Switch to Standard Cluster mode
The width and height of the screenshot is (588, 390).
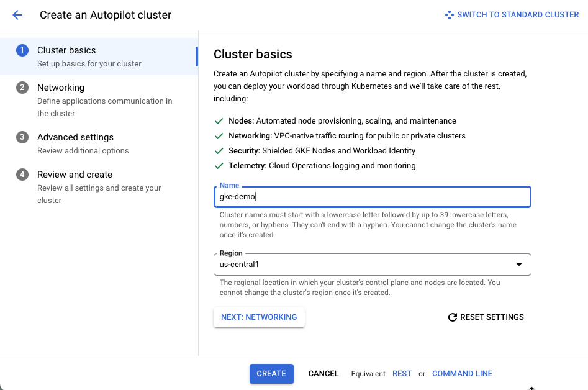coord(517,14)
